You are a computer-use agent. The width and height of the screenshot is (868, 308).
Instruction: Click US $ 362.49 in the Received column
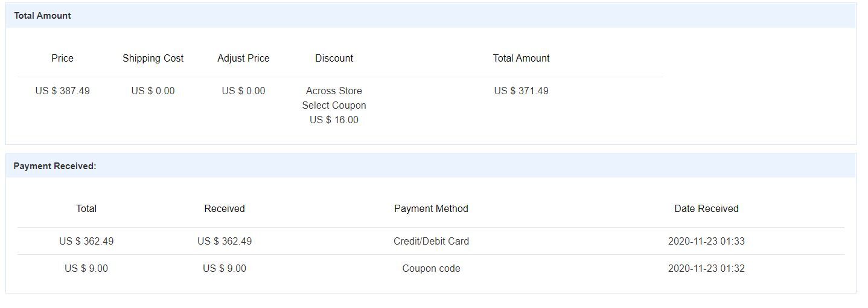[x=225, y=241]
